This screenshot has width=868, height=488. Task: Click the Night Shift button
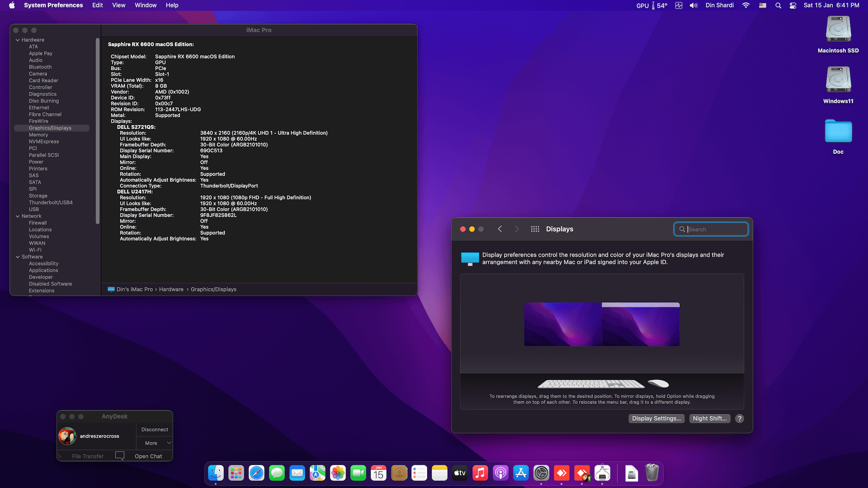click(x=709, y=418)
